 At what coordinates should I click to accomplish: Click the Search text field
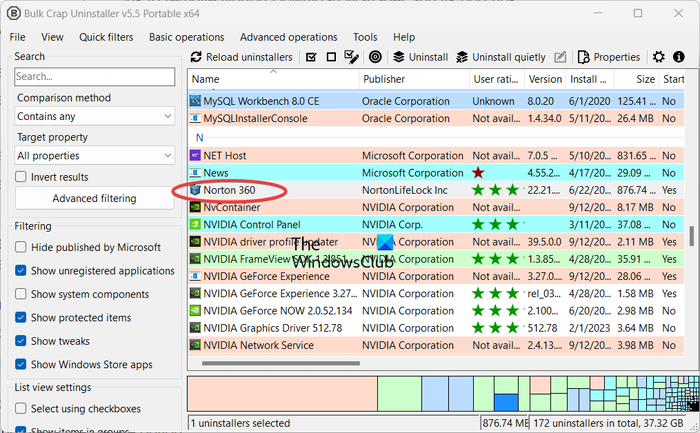coord(96,76)
